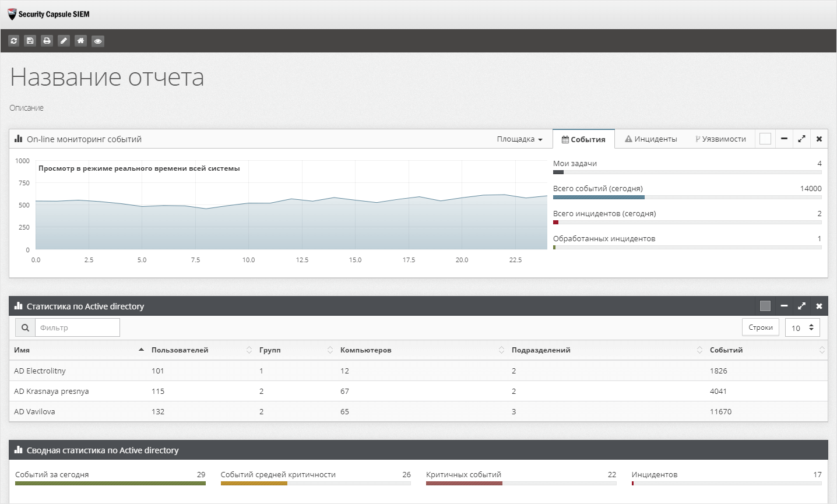Select the AD Electrolitny row name
Screen dimensions: 837x504
(40, 371)
